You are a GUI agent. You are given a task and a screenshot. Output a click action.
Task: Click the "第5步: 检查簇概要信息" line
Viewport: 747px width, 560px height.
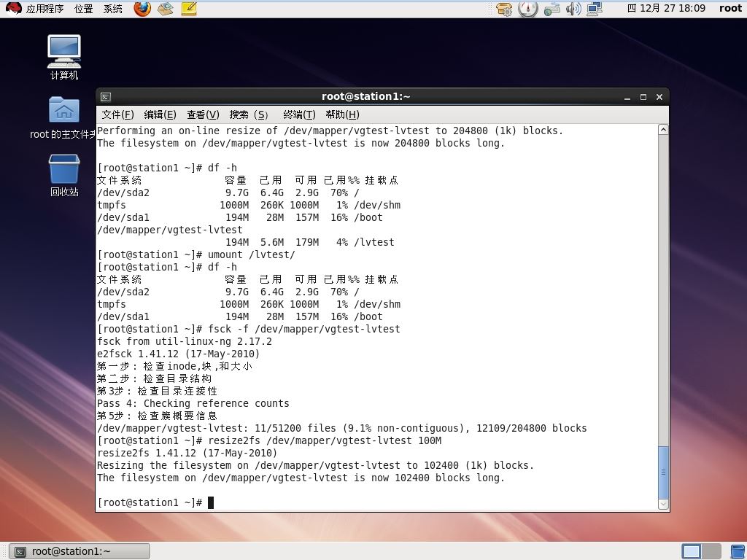click(158, 416)
